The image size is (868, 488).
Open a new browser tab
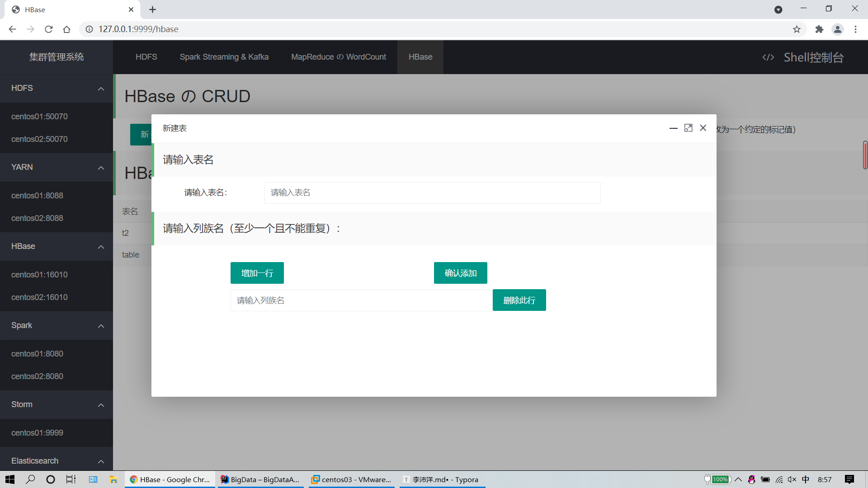(152, 9)
